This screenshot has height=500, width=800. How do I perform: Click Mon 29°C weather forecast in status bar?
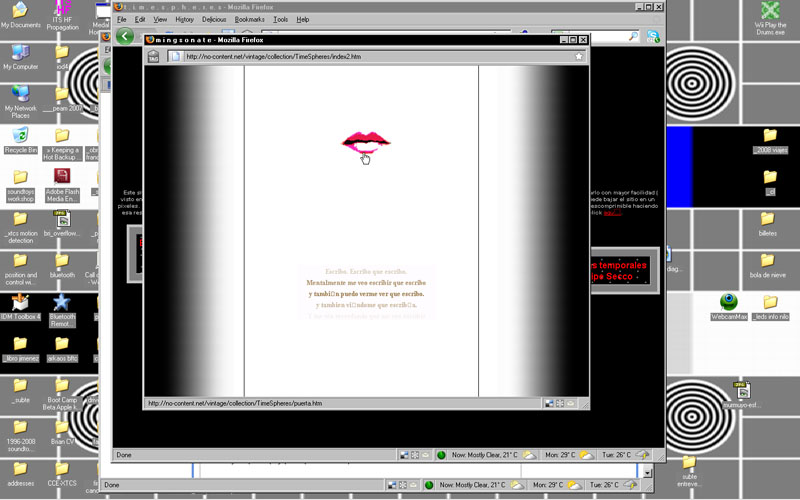point(560,455)
